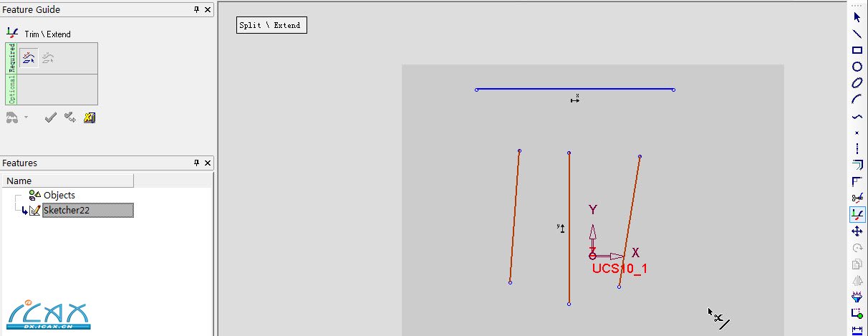Select the Sketcher22 tree item
Viewport: 868px width, 336px height.
87,210
